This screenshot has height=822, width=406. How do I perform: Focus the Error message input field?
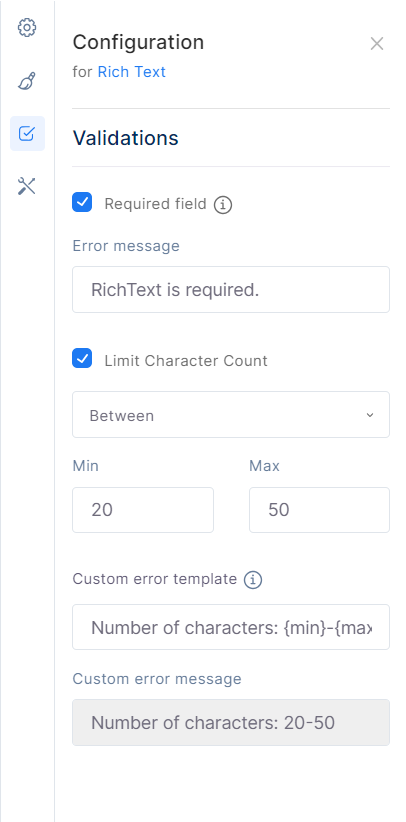(x=231, y=289)
